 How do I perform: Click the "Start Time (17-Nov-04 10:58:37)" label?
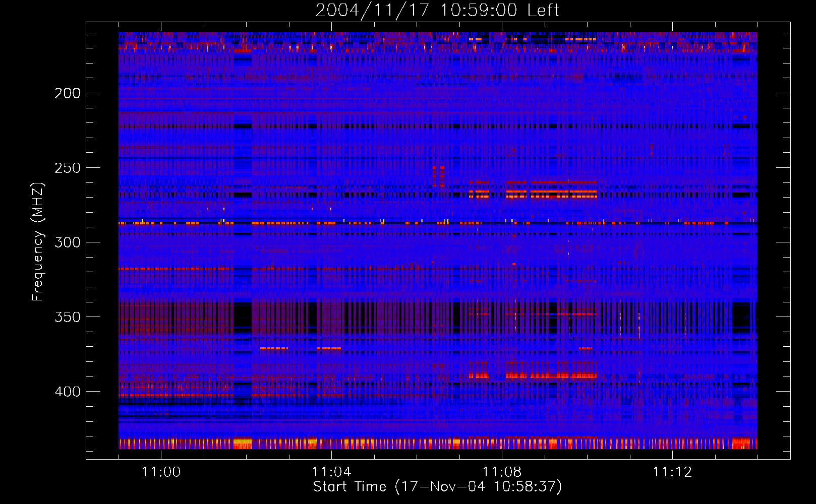pyautogui.click(x=437, y=487)
